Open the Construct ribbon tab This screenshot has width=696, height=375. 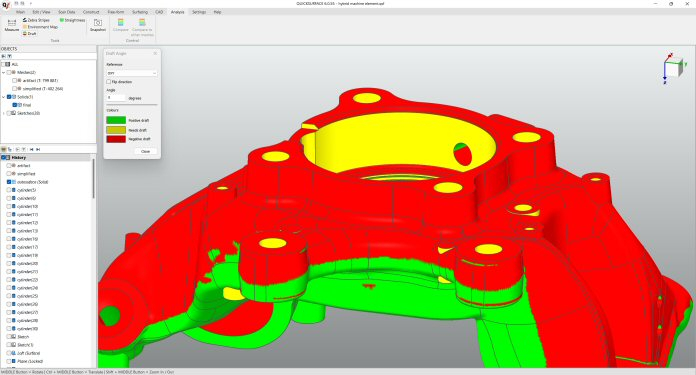click(x=91, y=12)
